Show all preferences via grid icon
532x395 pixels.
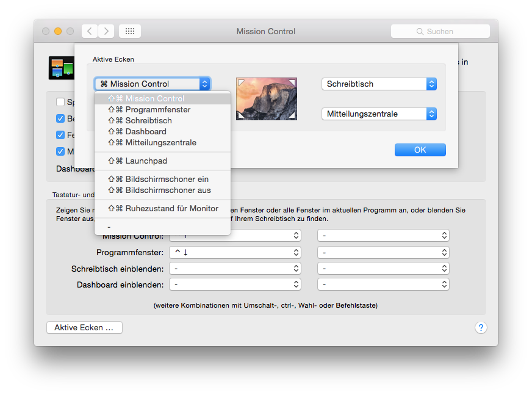tap(130, 31)
